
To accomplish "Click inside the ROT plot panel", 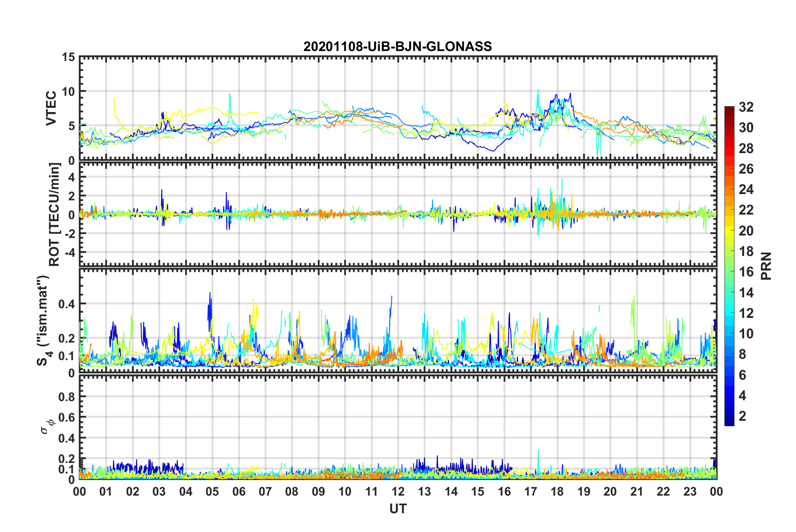I will coord(398,215).
